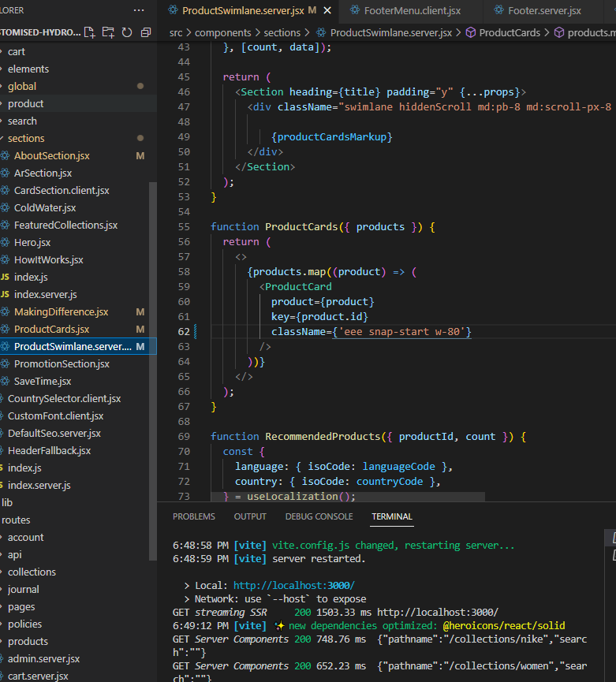Click the New Folder icon in Explorer header
The image size is (616, 682).
point(108,32)
